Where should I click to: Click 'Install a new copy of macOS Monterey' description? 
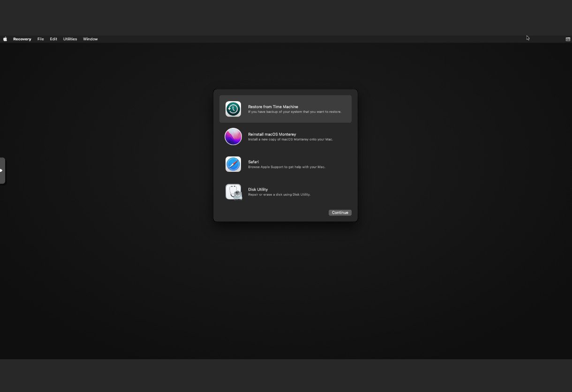click(x=290, y=140)
